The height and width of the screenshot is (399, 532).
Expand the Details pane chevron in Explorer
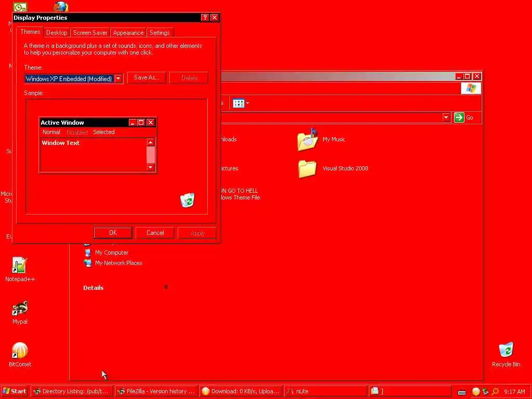coord(166,287)
